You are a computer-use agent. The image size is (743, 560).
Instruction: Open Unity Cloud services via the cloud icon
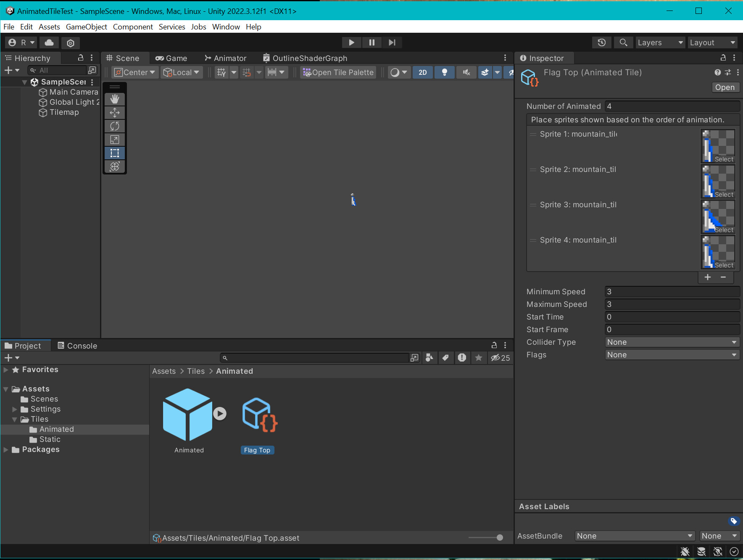[x=49, y=42]
